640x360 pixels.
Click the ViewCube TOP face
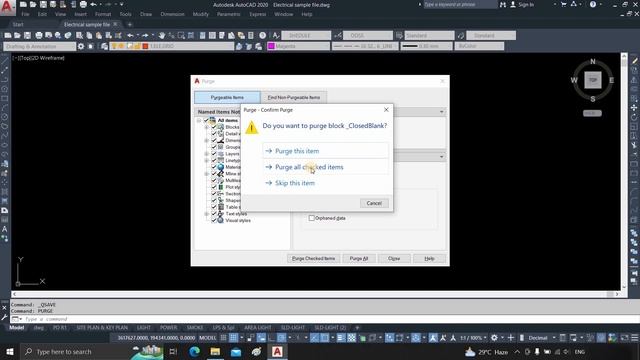coord(593,80)
